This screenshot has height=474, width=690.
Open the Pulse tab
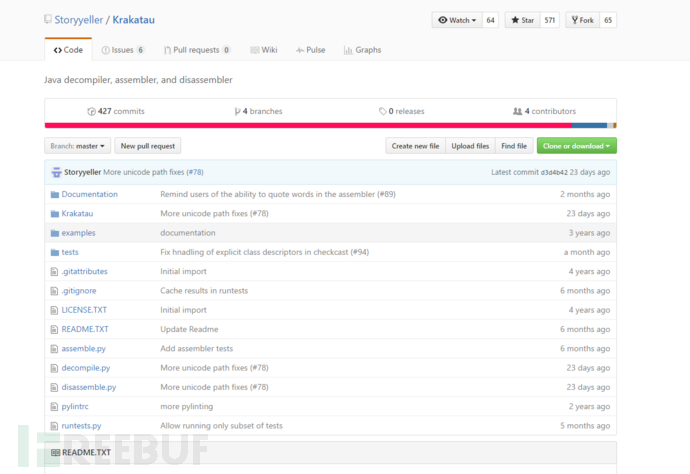pyautogui.click(x=311, y=50)
